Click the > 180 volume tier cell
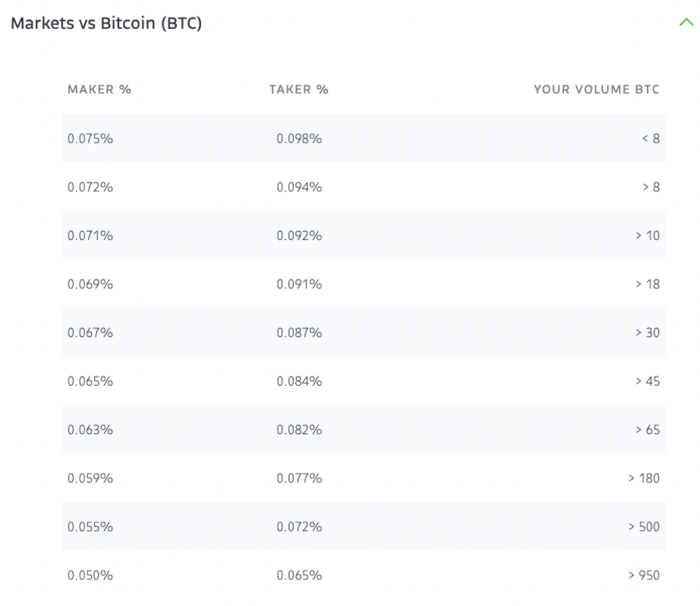 coord(644,478)
